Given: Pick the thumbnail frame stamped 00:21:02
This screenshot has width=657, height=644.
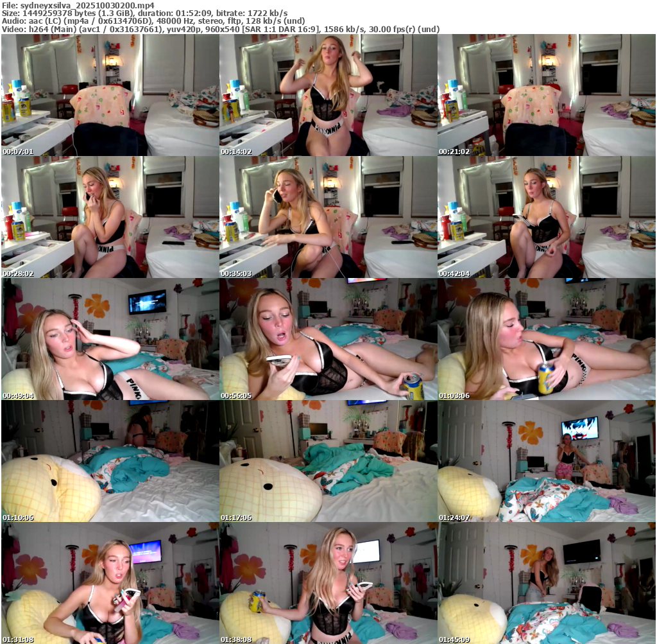Looking at the screenshot, I should coord(547,95).
